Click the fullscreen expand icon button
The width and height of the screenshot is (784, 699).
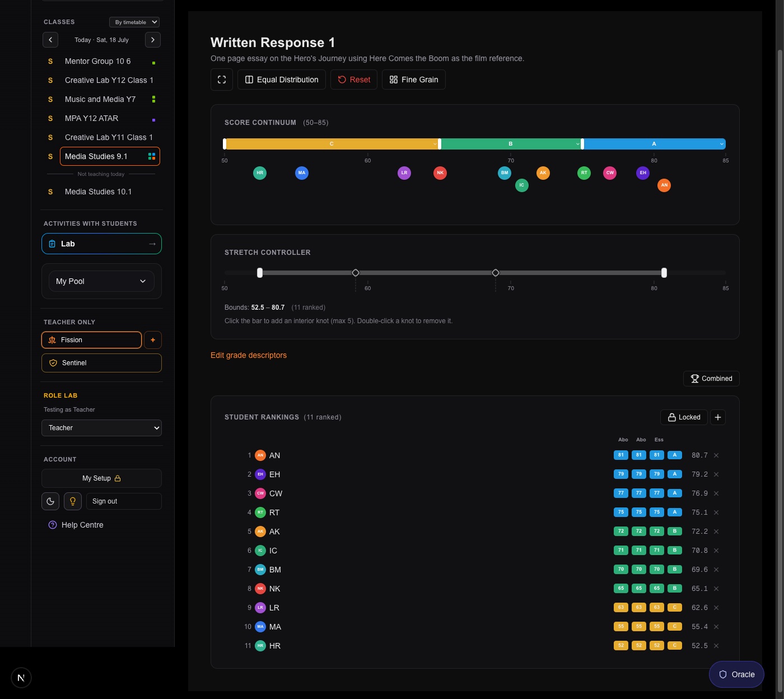coord(222,80)
